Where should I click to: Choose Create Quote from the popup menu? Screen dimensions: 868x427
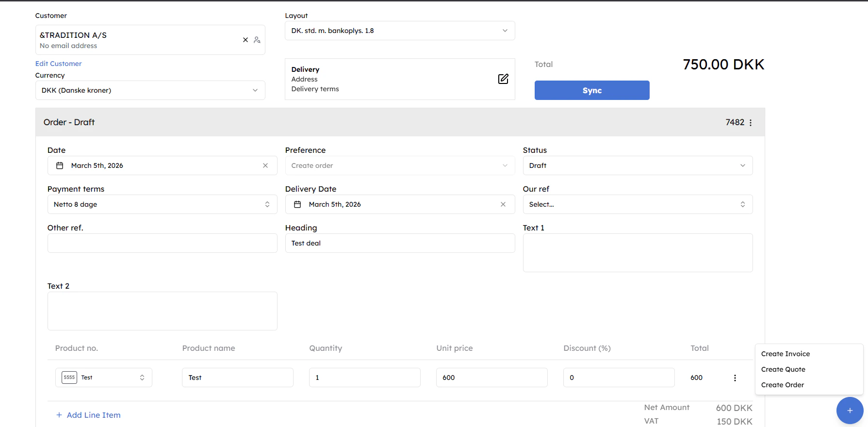(783, 369)
